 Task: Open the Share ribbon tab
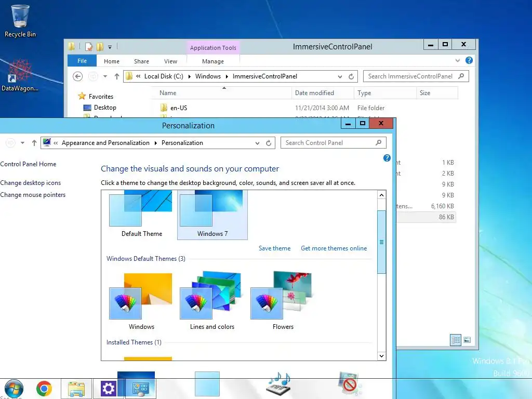pos(141,61)
